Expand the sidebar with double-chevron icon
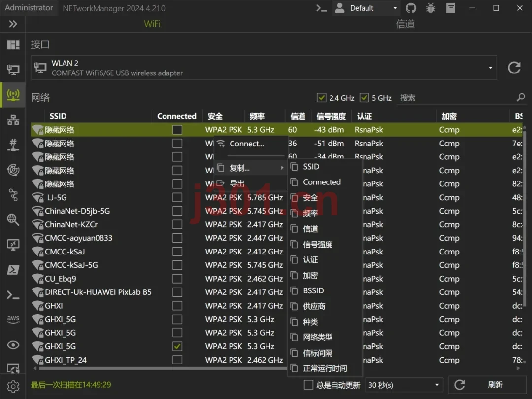The width and height of the screenshot is (532, 399). pos(13,24)
